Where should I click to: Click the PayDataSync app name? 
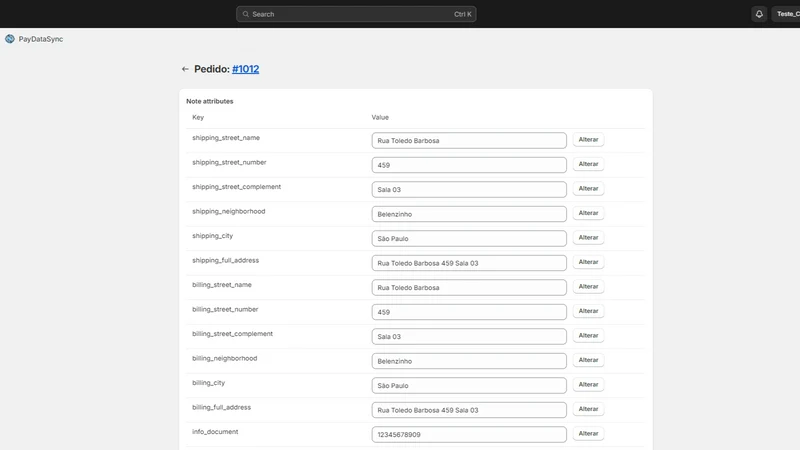[x=41, y=39]
